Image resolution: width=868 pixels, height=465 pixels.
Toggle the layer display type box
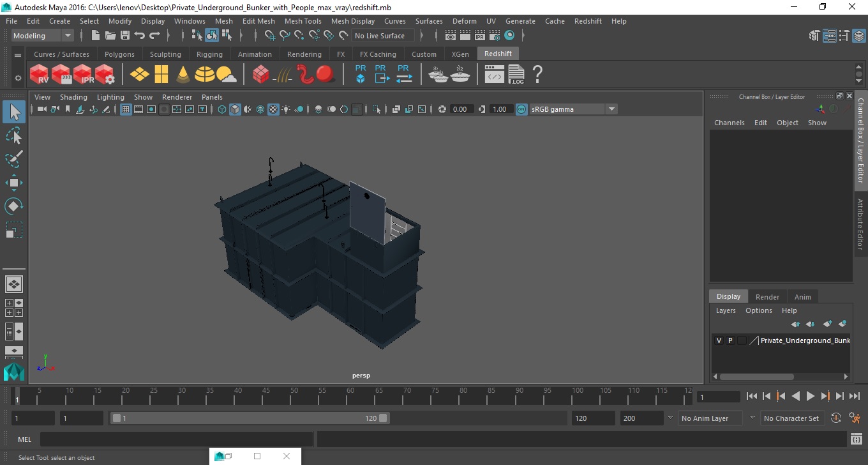[x=742, y=340]
